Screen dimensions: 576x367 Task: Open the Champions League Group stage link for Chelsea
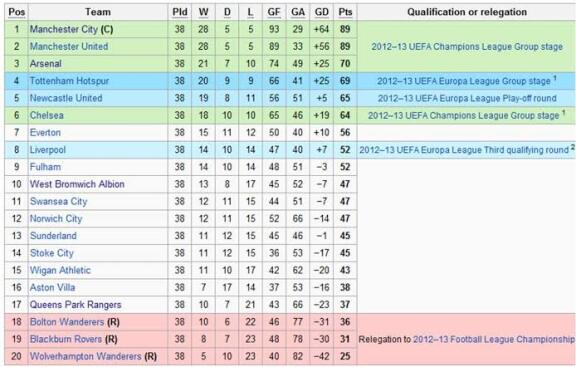point(464,116)
